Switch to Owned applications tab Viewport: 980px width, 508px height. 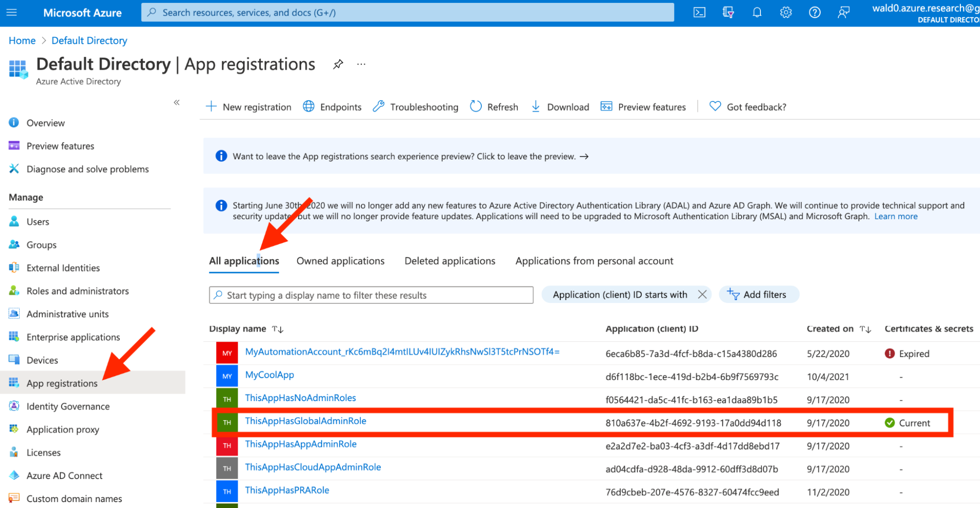340,261
